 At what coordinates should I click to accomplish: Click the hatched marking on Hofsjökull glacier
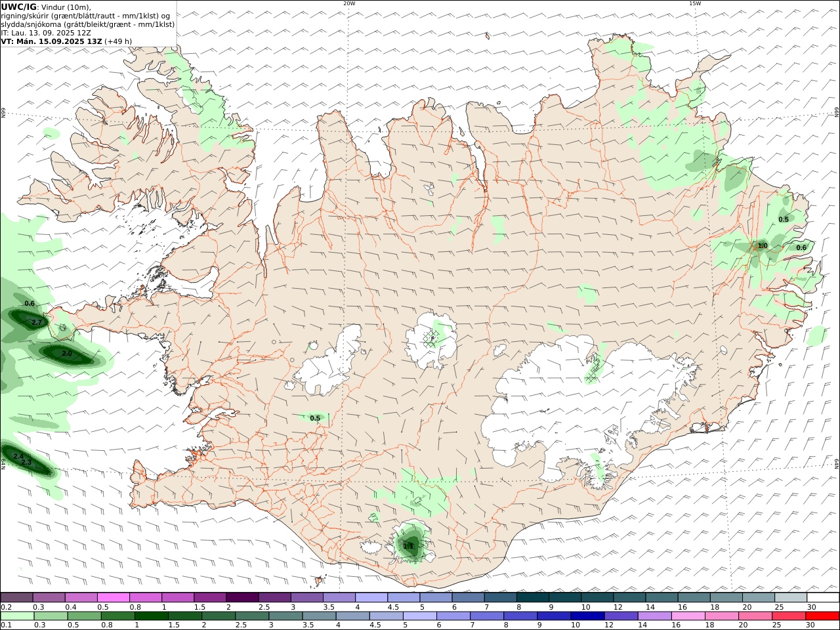click(430, 339)
